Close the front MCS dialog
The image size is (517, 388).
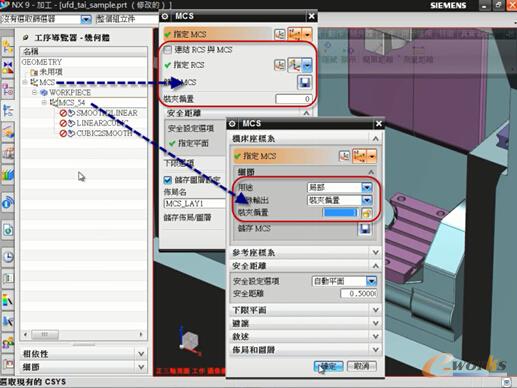(379, 124)
